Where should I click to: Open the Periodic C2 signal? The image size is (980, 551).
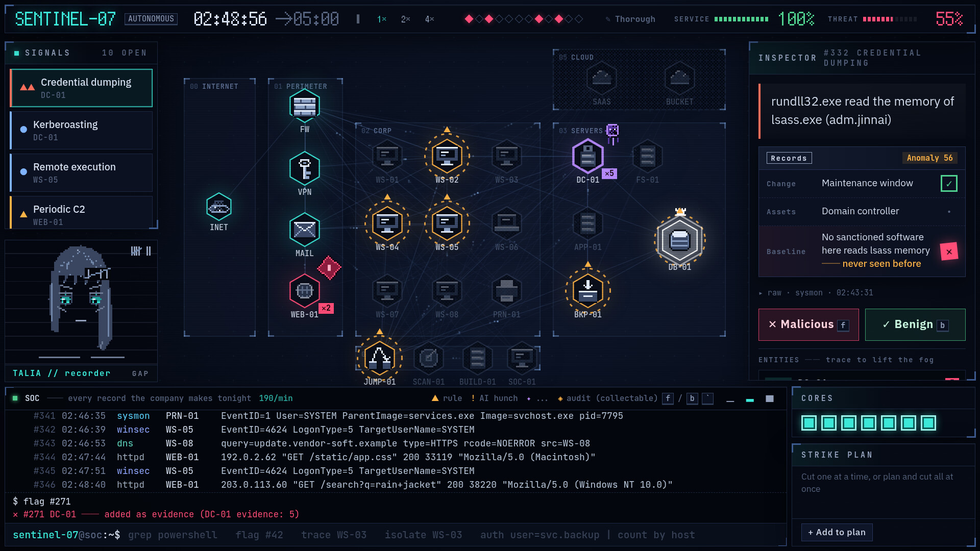(81, 213)
